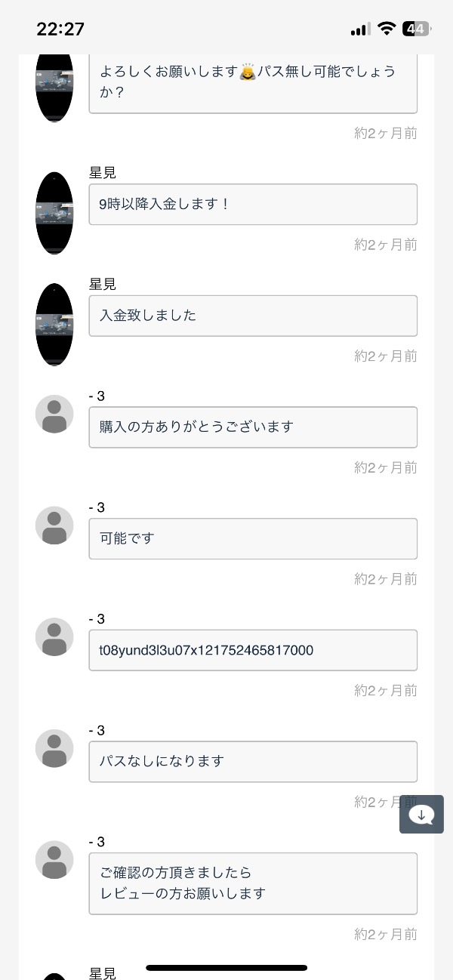Tap the Wi-Fi icon in status bar

point(387,29)
